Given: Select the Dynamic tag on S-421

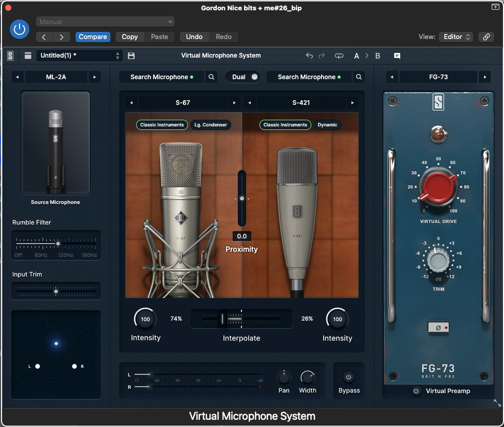Looking at the screenshot, I should pyautogui.click(x=327, y=125).
